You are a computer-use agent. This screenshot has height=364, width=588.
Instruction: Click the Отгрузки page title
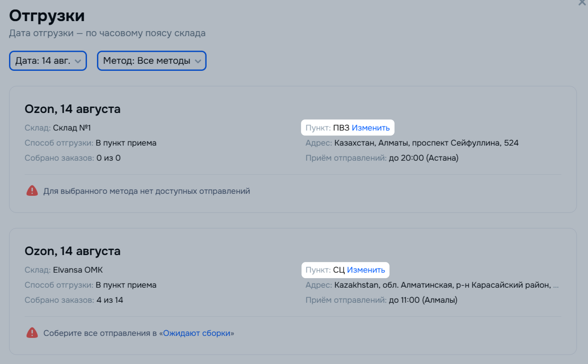(x=47, y=16)
